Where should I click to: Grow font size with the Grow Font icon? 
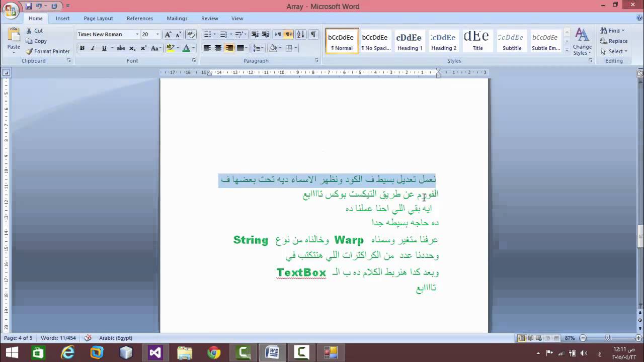pyautogui.click(x=168, y=35)
